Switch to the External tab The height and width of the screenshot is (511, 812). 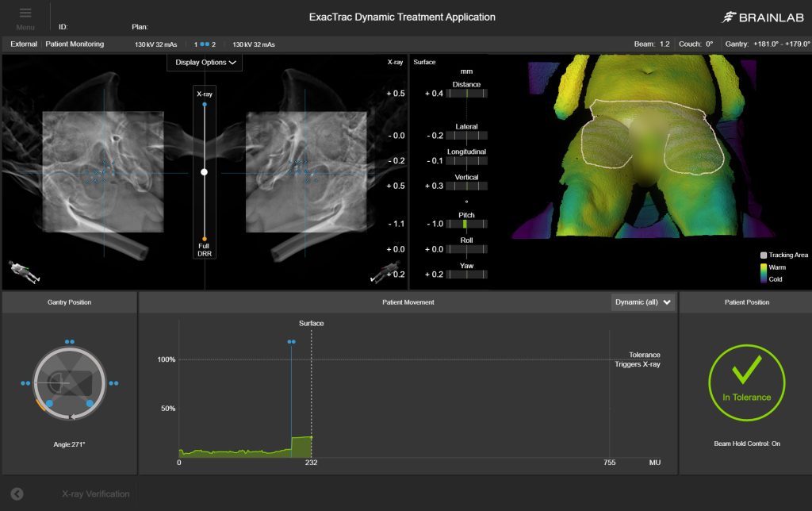[24, 44]
